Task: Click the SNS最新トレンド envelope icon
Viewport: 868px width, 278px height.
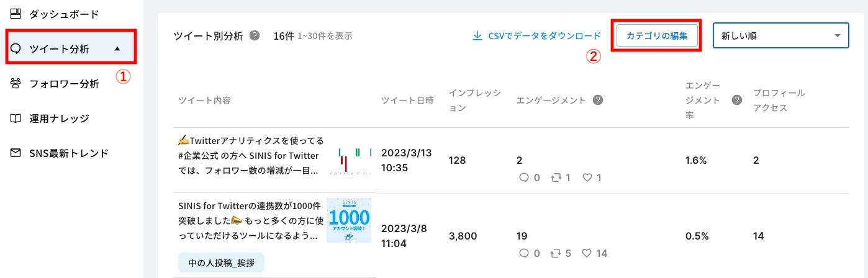Action: coord(17,153)
